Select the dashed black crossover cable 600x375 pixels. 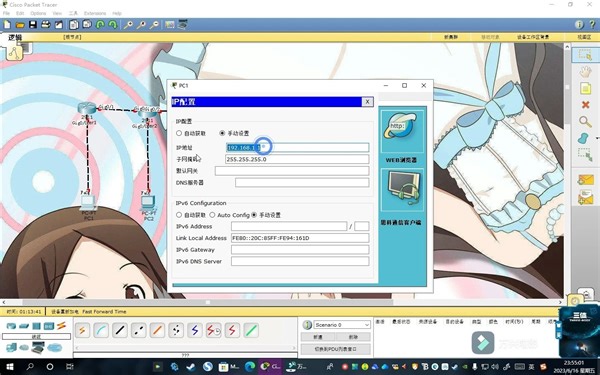click(x=139, y=330)
